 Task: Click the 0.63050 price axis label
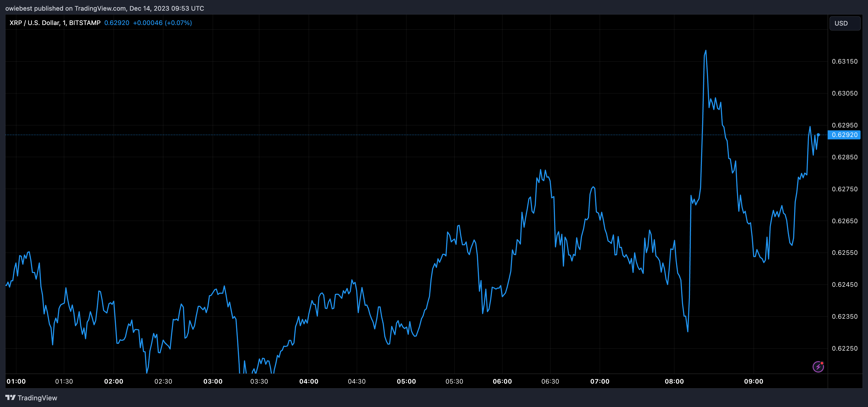[x=845, y=93]
